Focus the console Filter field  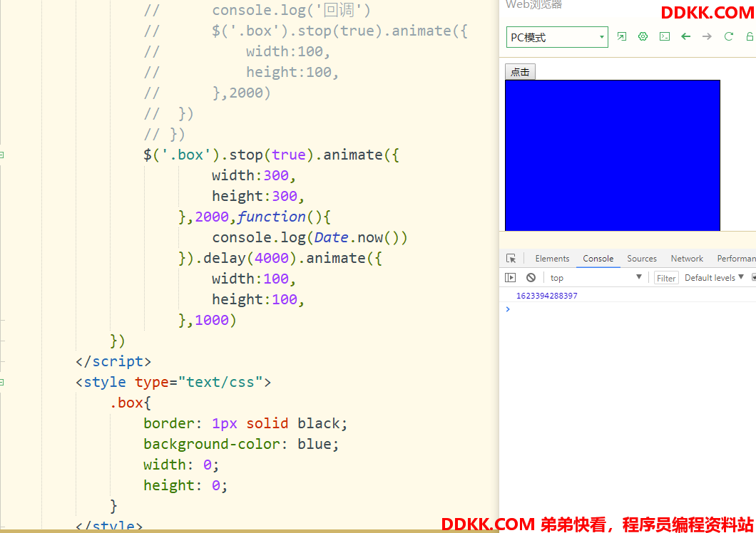pos(666,278)
